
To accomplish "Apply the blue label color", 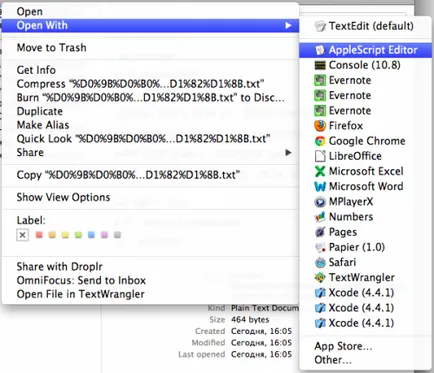I will (x=91, y=235).
